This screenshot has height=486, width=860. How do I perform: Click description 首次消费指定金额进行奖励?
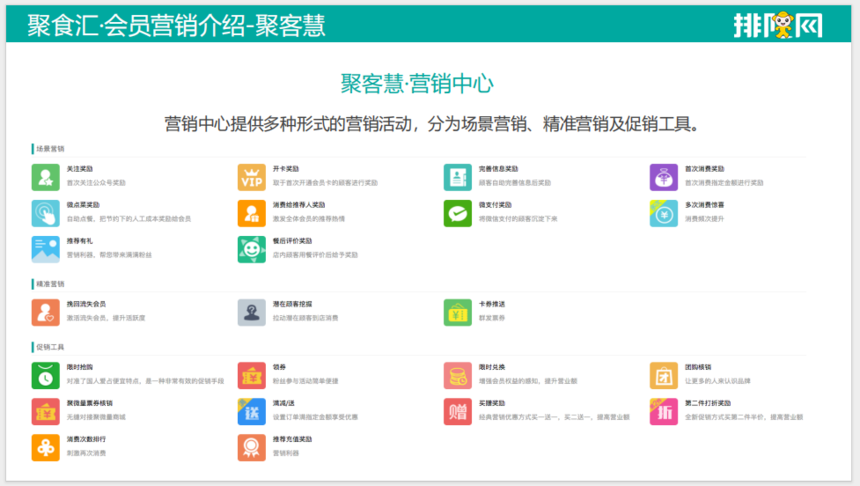click(724, 183)
